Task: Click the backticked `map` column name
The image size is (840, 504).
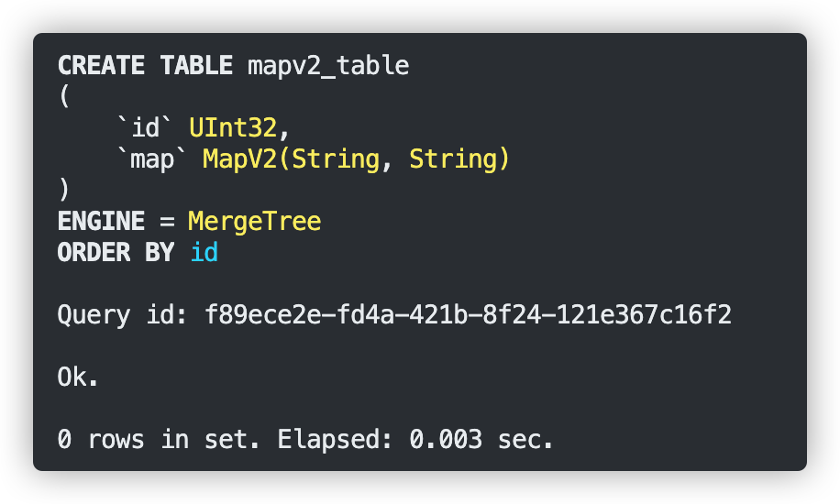Action: click(x=152, y=159)
